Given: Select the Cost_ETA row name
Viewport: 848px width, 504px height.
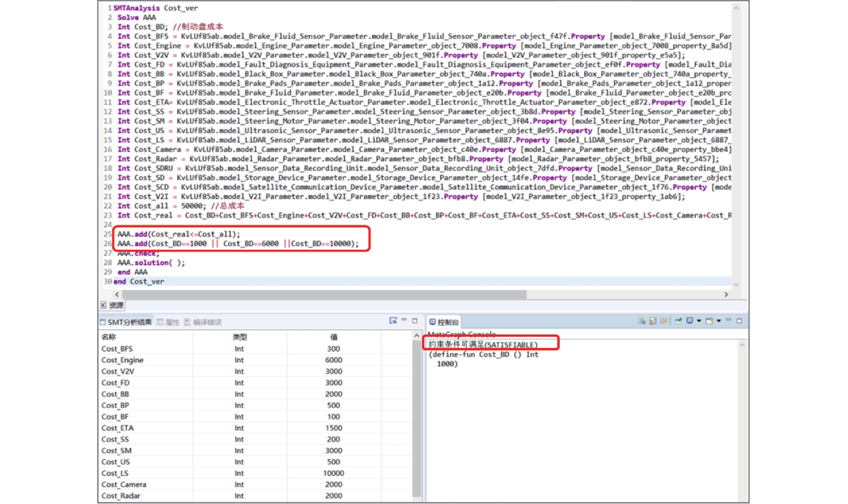Looking at the screenshot, I should 118,428.
